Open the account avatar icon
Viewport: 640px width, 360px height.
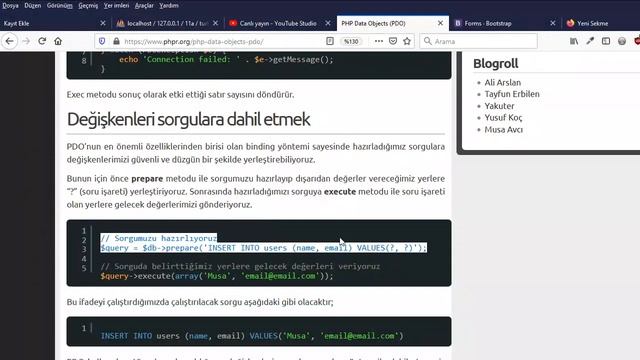tap(622, 41)
